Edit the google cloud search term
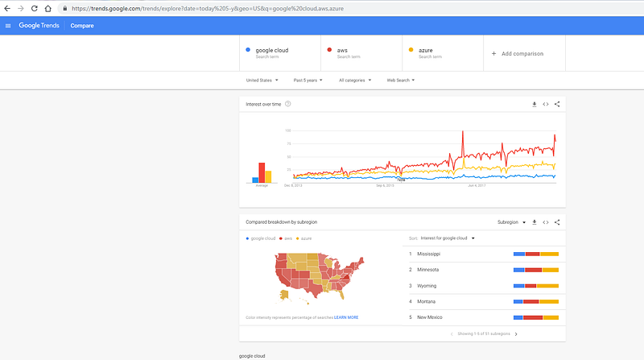This screenshot has width=644, height=360. pyautogui.click(x=280, y=53)
